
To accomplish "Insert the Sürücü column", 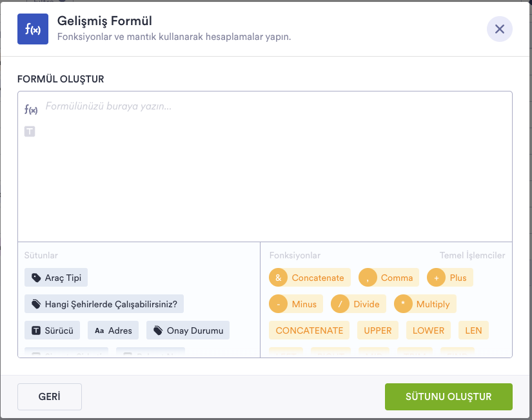I will [52, 330].
